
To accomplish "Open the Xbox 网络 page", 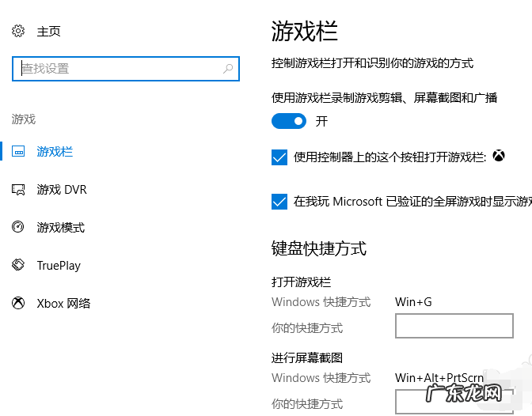I will 64,304.
